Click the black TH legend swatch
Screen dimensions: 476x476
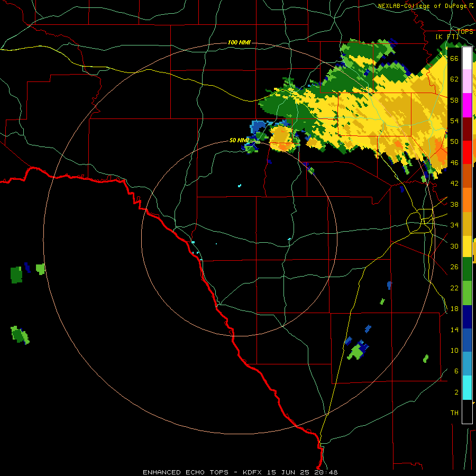467,411
